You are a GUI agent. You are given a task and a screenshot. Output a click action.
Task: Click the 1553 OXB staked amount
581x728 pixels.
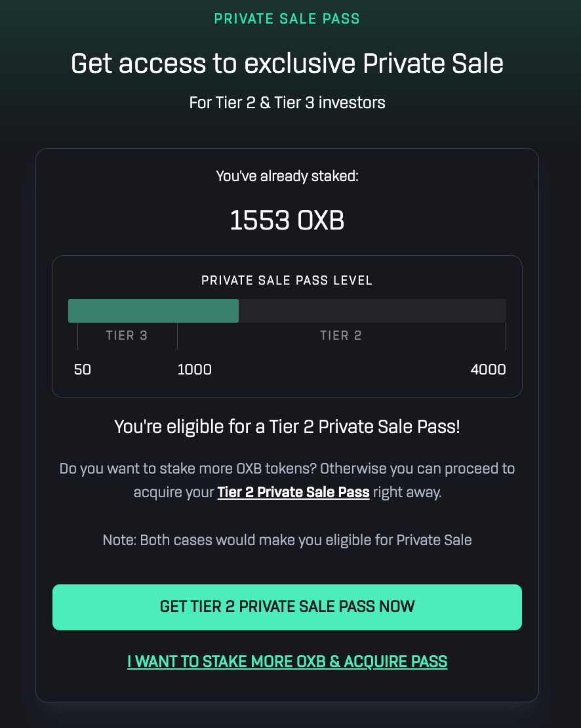click(287, 221)
